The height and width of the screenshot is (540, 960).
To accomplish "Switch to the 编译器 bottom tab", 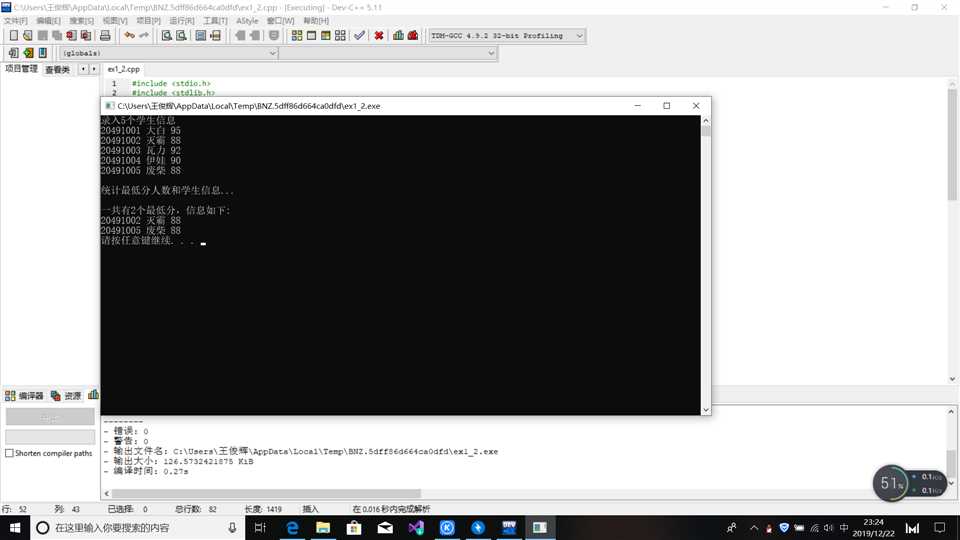I will [x=24, y=396].
